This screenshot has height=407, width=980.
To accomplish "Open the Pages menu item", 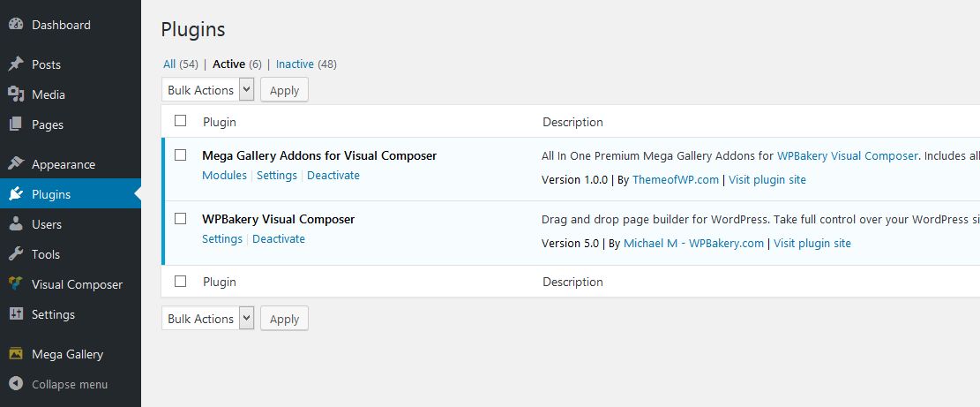I will tap(48, 124).
